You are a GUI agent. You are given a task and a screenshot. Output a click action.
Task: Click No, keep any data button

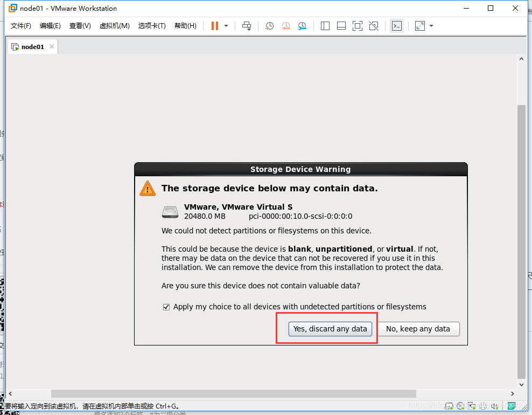coord(418,329)
